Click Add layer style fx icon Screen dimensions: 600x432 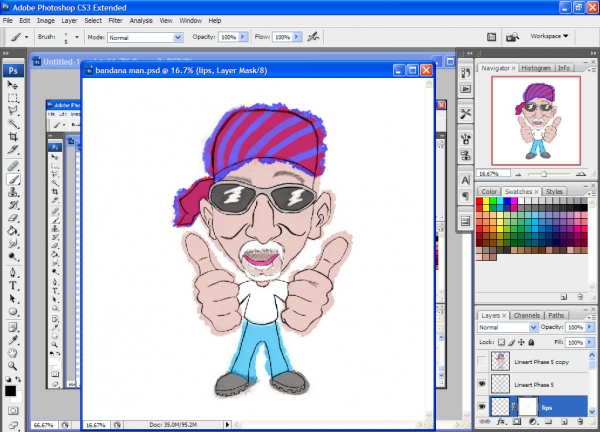click(501, 422)
